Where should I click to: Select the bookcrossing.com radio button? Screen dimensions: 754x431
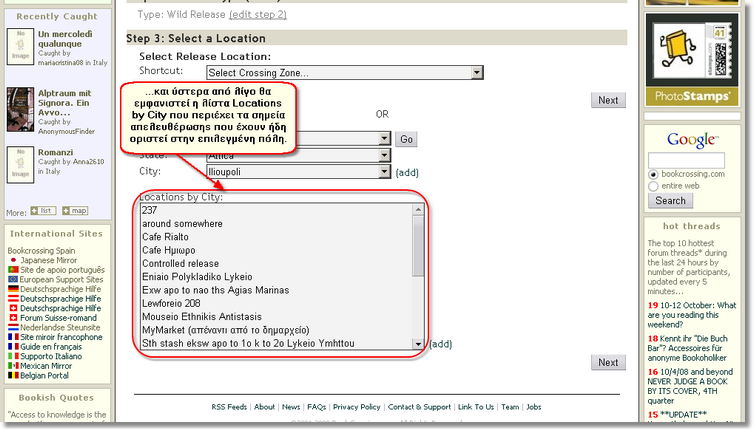tap(654, 174)
